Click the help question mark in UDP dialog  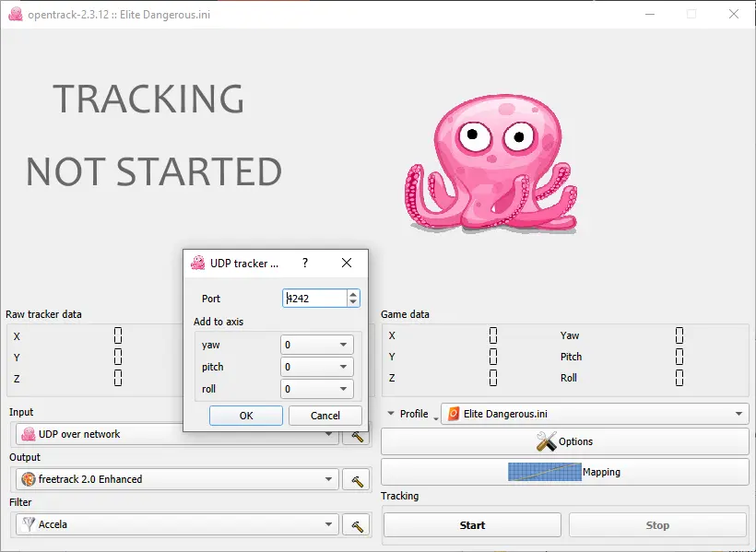click(305, 263)
